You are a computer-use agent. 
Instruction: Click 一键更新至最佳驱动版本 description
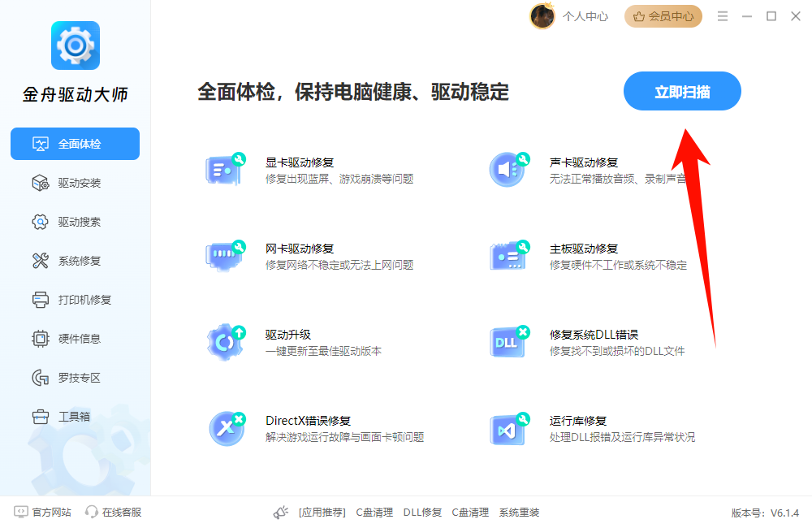tap(323, 351)
